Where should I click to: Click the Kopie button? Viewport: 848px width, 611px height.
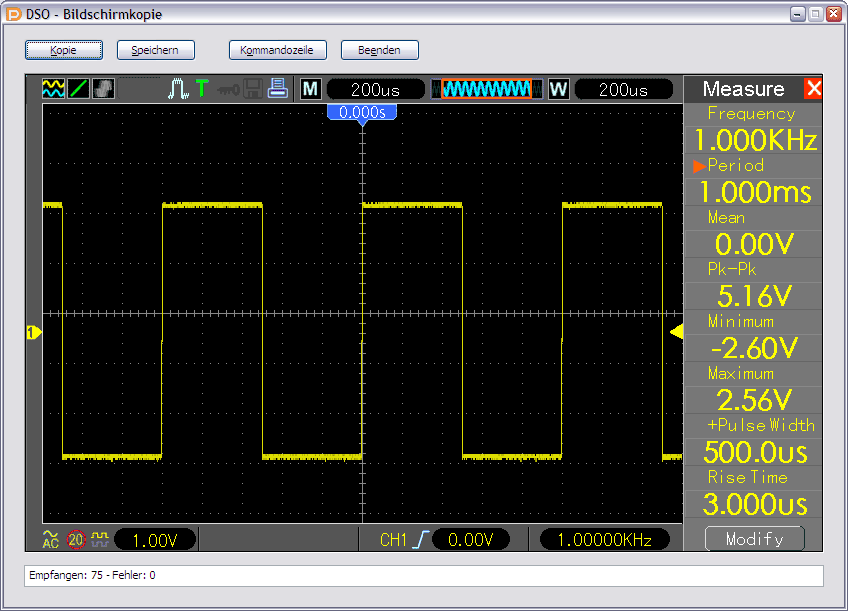64,50
